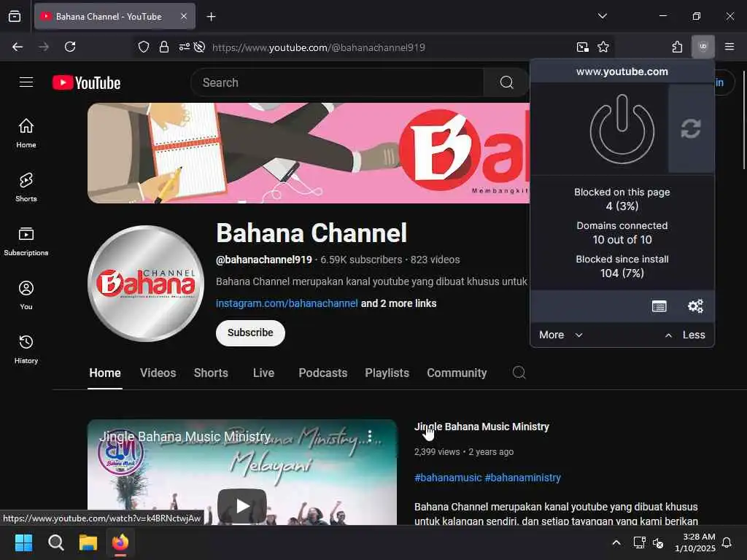
Task: Click the channel search magnifier icon
Action: tap(519, 373)
